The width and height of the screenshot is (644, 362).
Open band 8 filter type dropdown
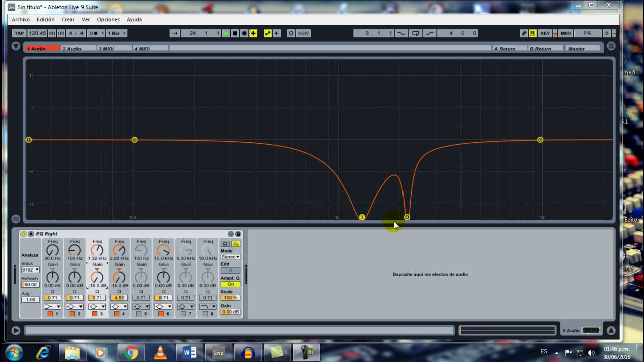[x=207, y=307]
